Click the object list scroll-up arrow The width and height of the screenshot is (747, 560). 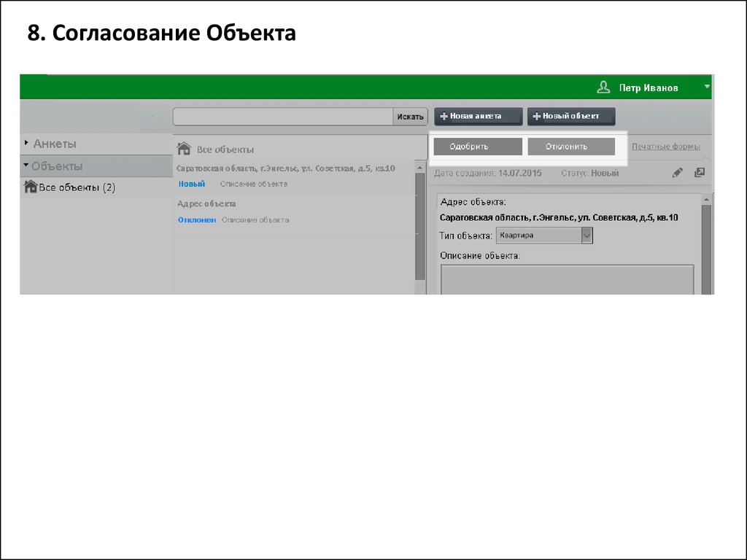point(419,168)
